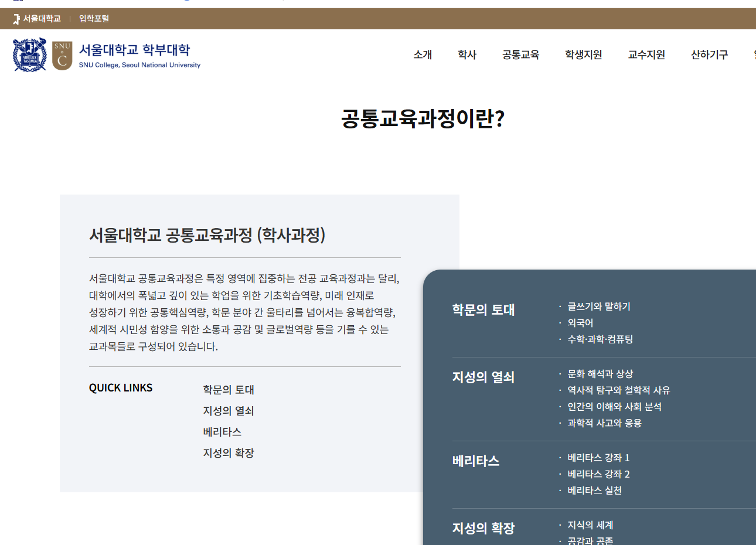Select 과학적 사고와 응용 item
Viewport: 756px width, 545px height.
pyautogui.click(x=604, y=423)
